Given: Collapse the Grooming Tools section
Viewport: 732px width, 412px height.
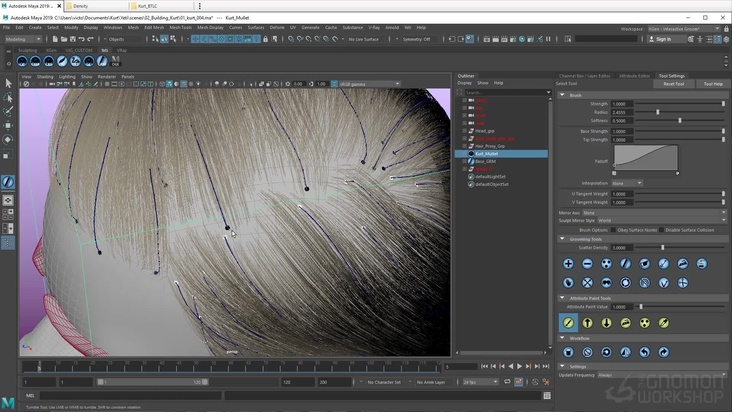Looking at the screenshot, I should [x=562, y=239].
